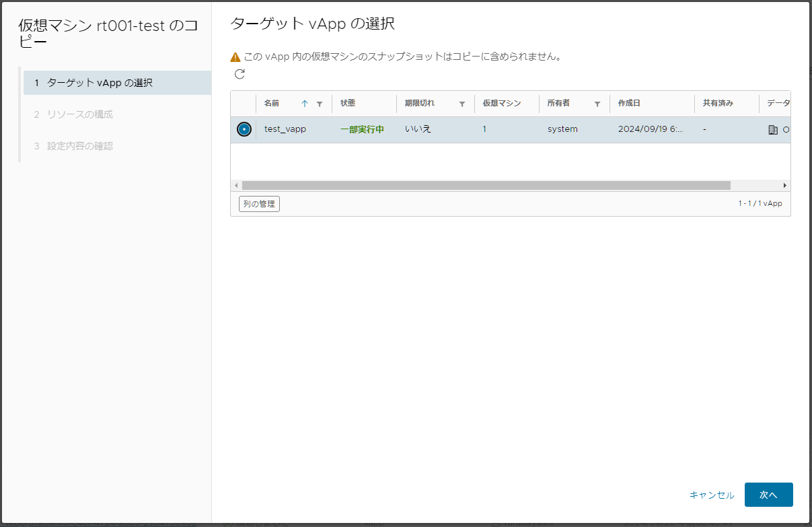812x527 pixels.
Task: Click the refresh icon above the vApp table
Action: coord(239,74)
